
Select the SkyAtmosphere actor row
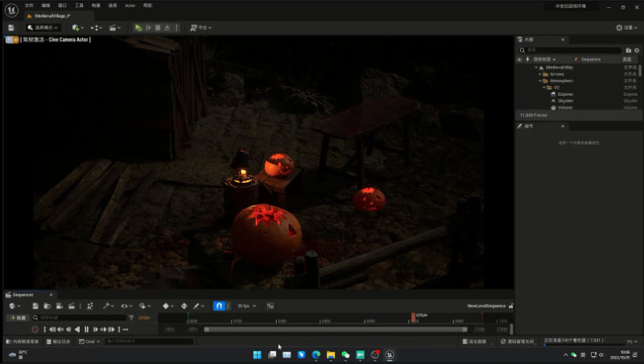577,101
